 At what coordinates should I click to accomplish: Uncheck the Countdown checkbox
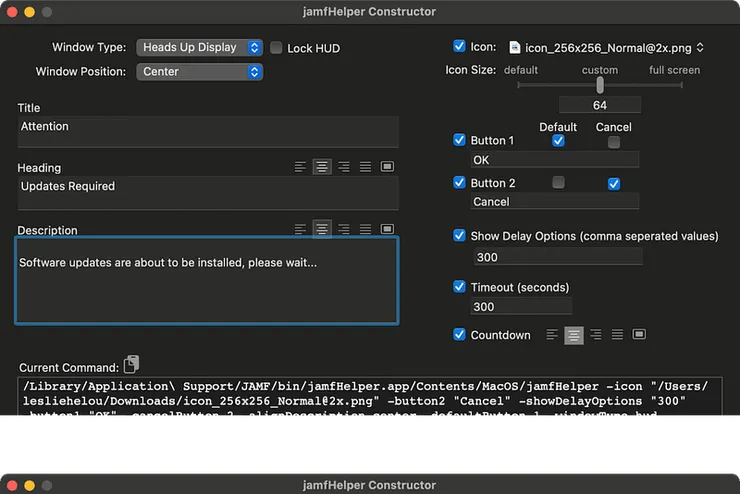459,335
